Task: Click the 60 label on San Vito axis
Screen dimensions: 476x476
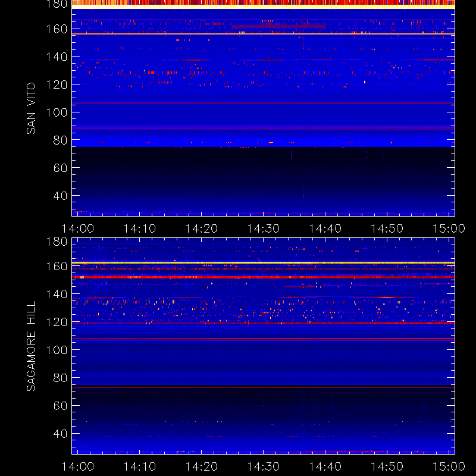Action: (60, 168)
